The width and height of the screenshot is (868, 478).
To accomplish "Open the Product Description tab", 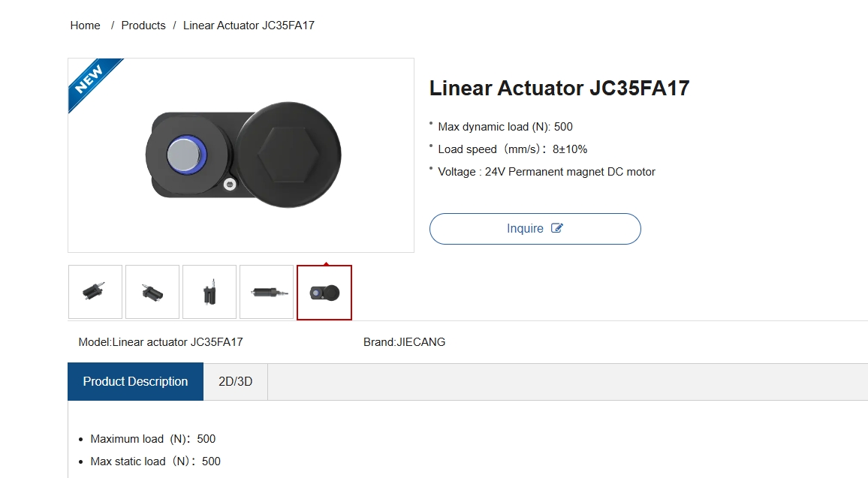I will [x=136, y=382].
